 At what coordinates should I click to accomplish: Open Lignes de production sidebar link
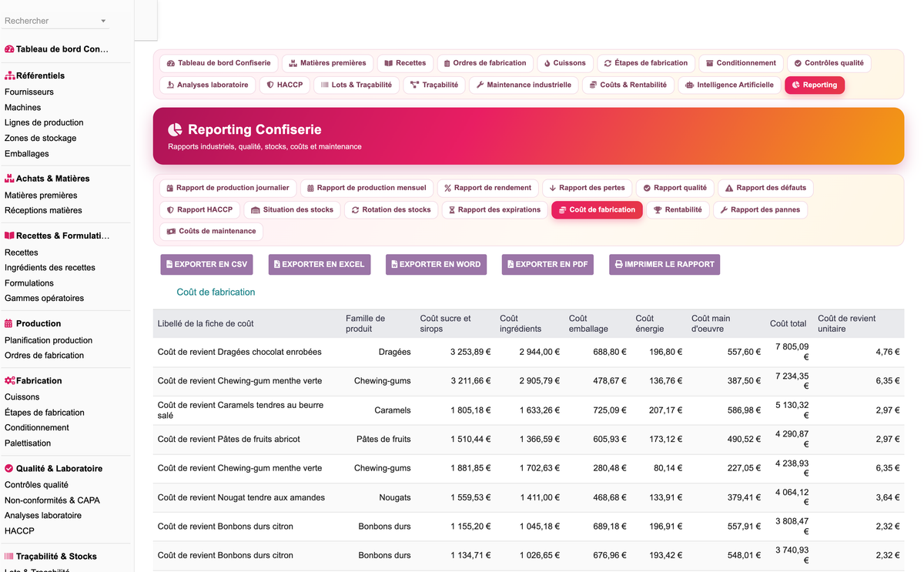tap(44, 122)
